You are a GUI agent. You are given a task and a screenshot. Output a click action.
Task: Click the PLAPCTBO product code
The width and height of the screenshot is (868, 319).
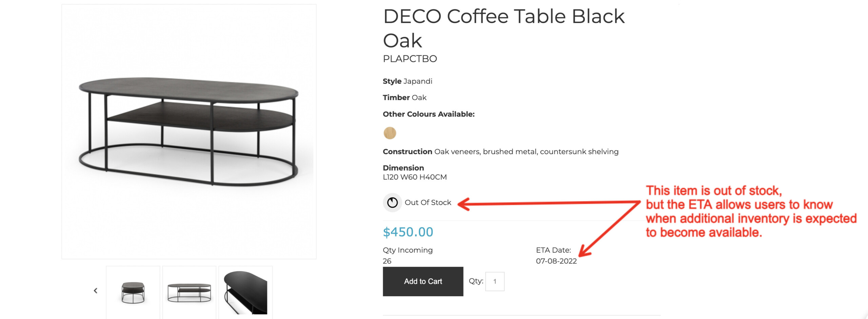pyautogui.click(x=410, y=59)
